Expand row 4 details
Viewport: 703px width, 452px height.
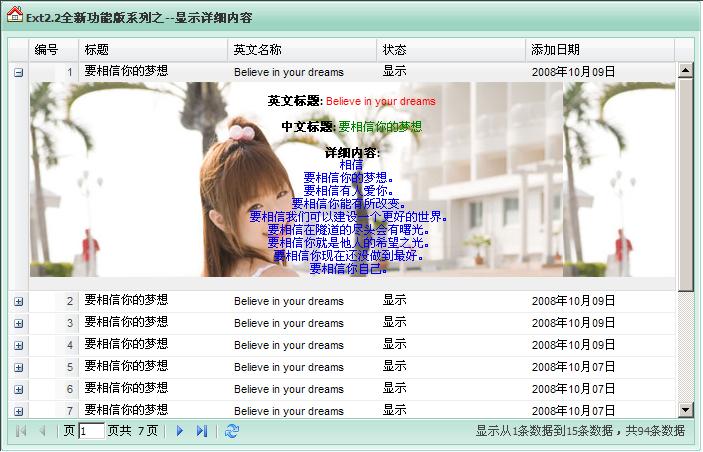point(18,345)
